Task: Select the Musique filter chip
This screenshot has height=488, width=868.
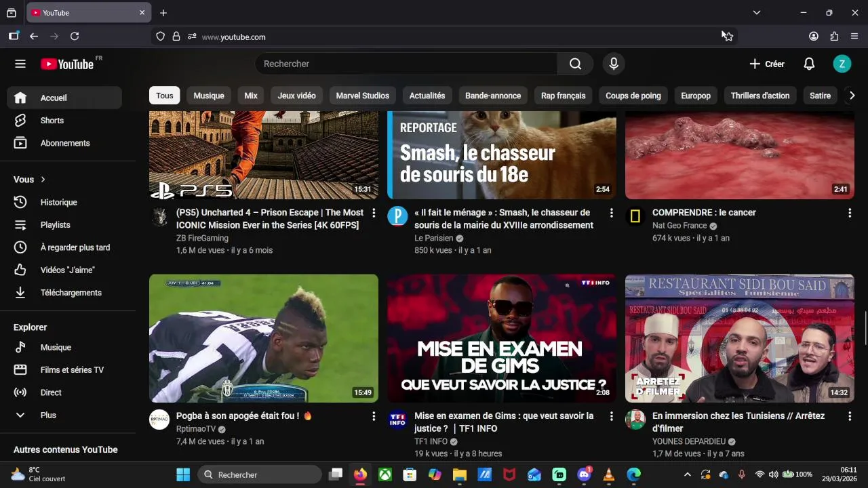Action: point(209,96)
